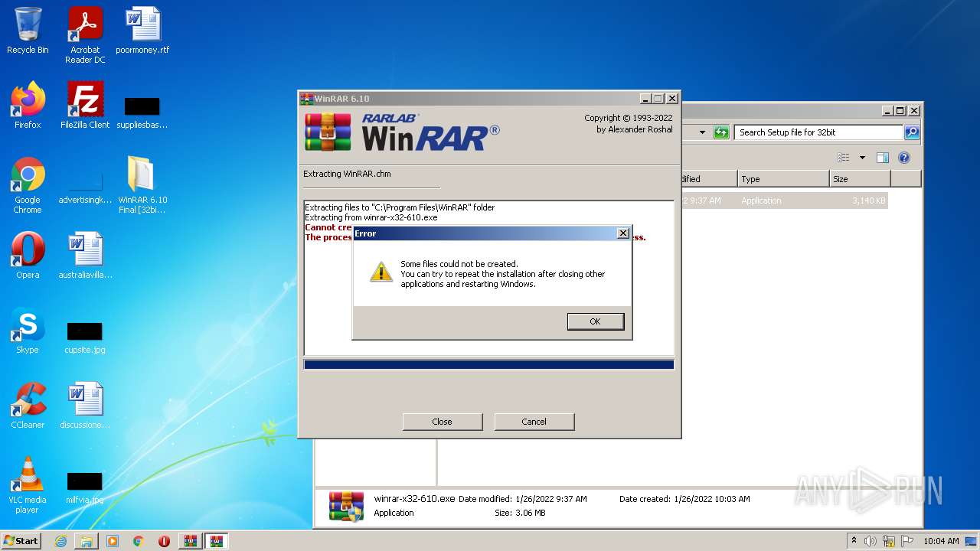Image resolution: width=980 pixels, height=551 pixels.
Task: Launch VLC media player shortcut
Action: tap(28, 485)
